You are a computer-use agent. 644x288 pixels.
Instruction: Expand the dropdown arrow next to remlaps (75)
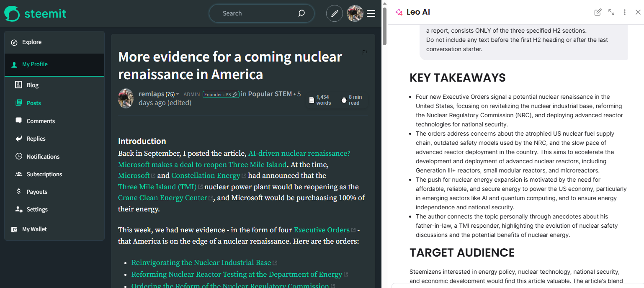(178, 94)
